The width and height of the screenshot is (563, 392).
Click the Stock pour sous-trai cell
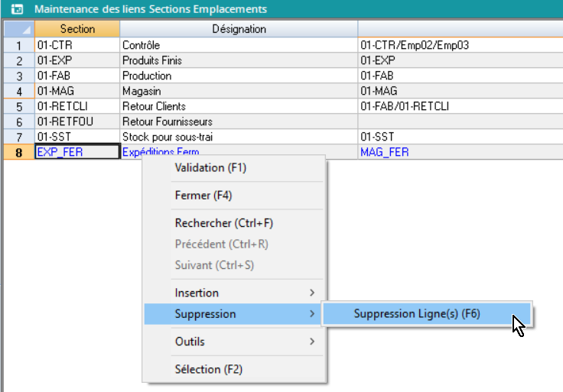pos(239,137)
